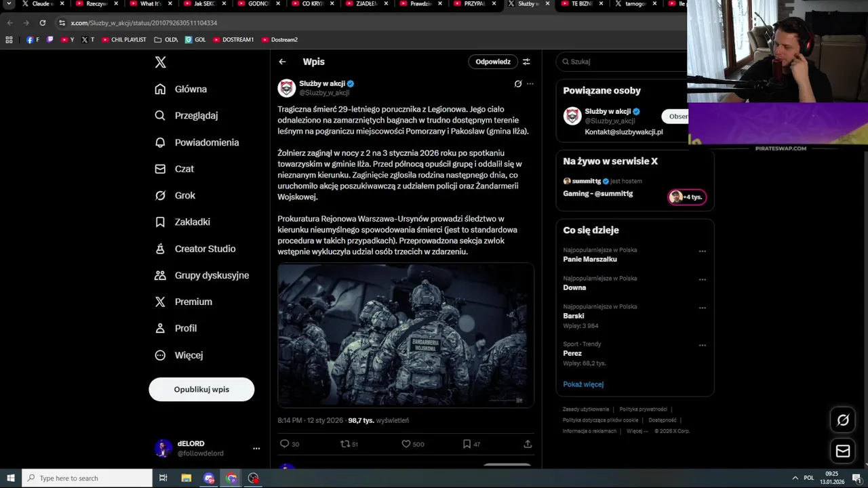The width and height of the screenshot is (868, 488).
Task: Open Windows Start menu
Action: pos(10,478)
